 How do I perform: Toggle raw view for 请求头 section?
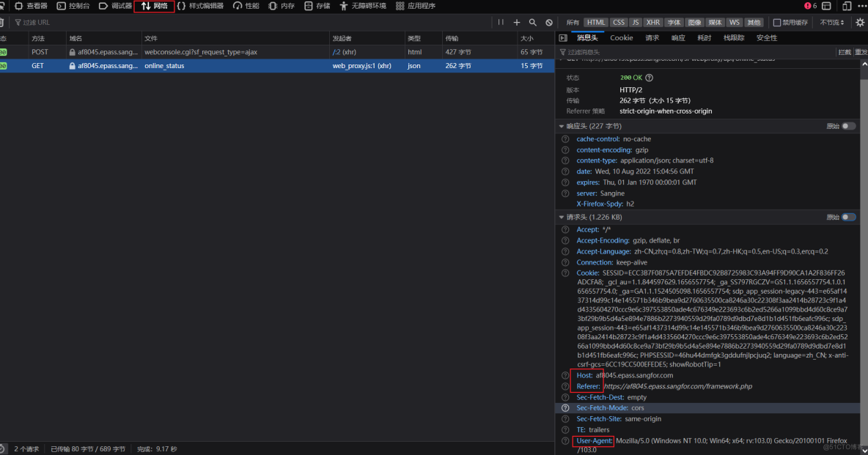[x=848, y=218]
